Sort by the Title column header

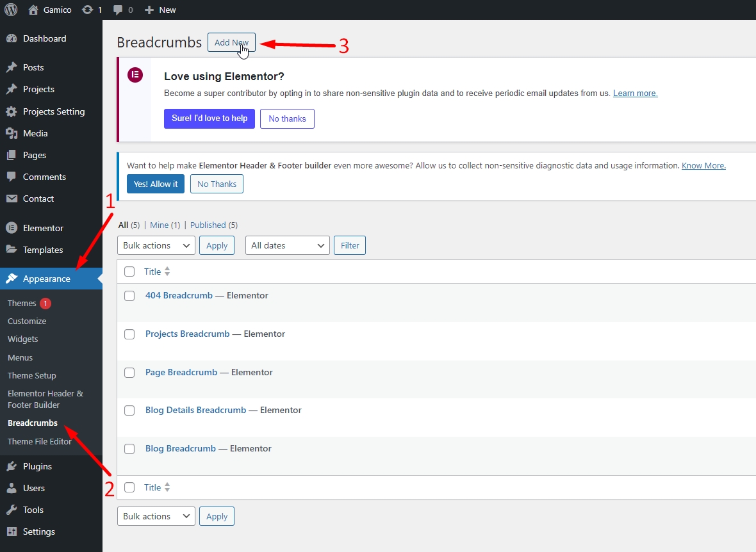point(152,272)
